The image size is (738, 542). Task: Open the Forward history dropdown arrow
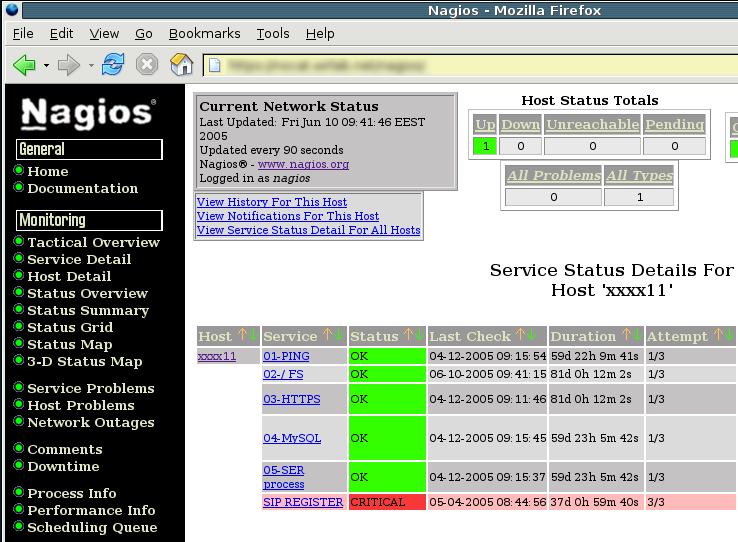click(x=91, y=65)
